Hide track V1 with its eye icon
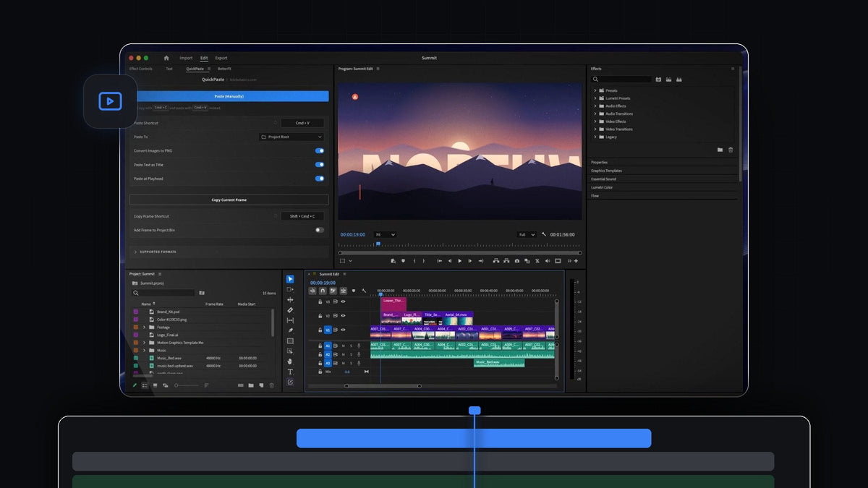The height and width of the screenshot is (488, 868). coord(343,330)
